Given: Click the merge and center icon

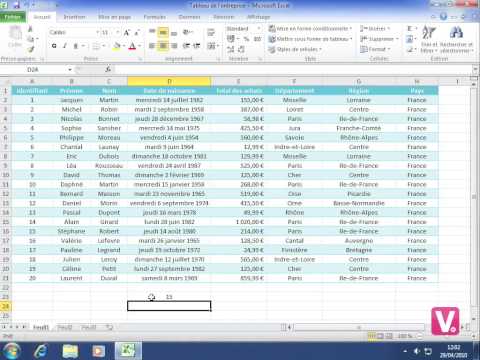Looking at the screenshot, I should coord(211,46).
